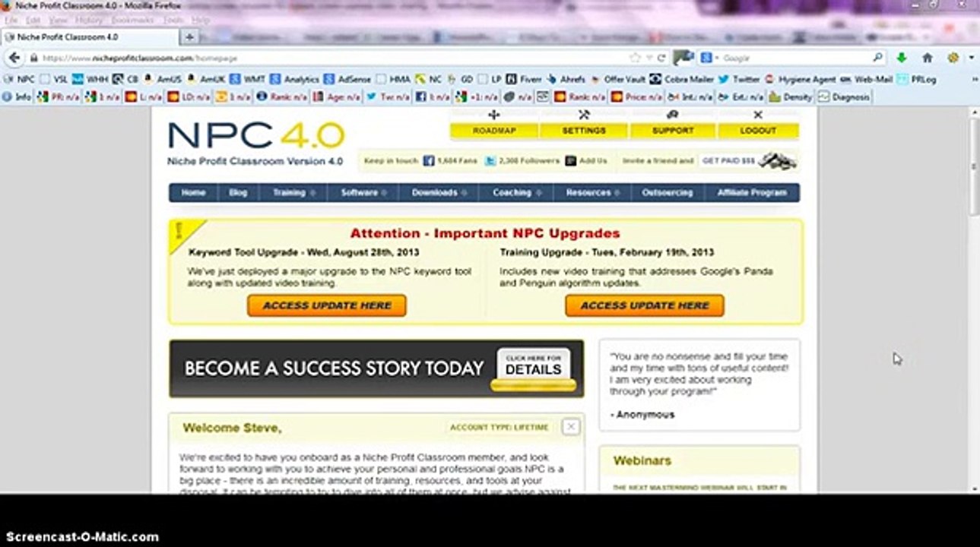The height and width of the screenshot is (547, 980).
Task: Expand the Software menu
Action: [x=363, y=193]
